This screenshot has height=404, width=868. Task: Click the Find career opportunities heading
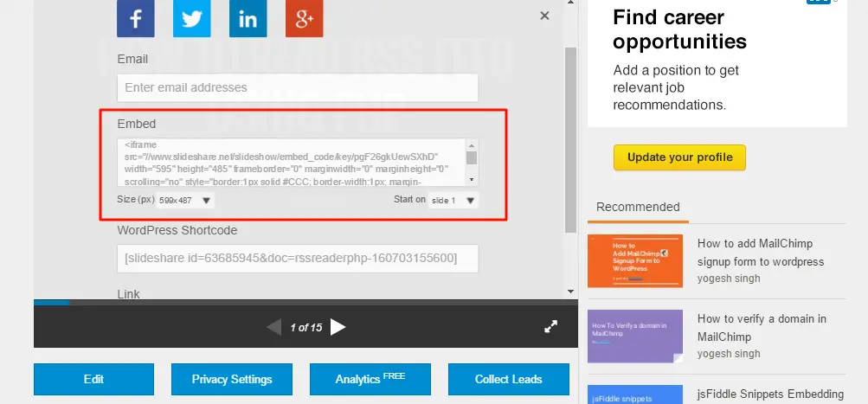(x=680, y=29)
